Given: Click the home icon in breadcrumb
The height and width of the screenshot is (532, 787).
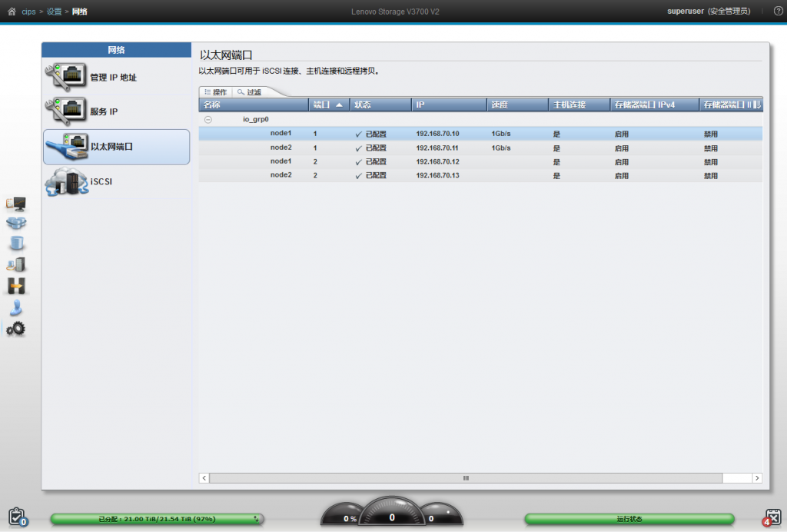Looking at the screenshot, I should pos(11,12).
